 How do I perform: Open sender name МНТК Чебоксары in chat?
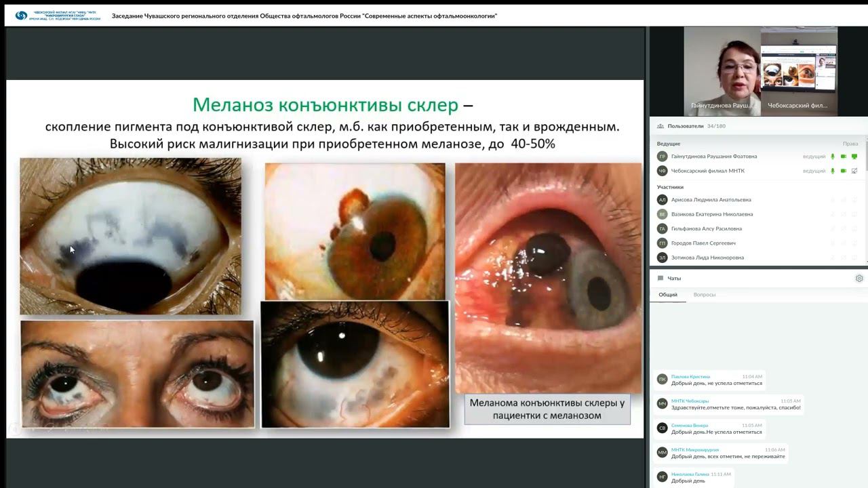coord(690,401)
